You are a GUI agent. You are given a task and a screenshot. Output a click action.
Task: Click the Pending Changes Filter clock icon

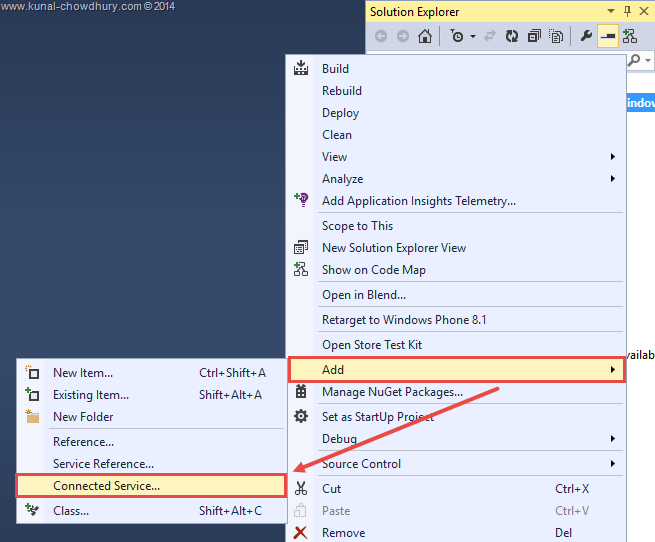point(457,36)
